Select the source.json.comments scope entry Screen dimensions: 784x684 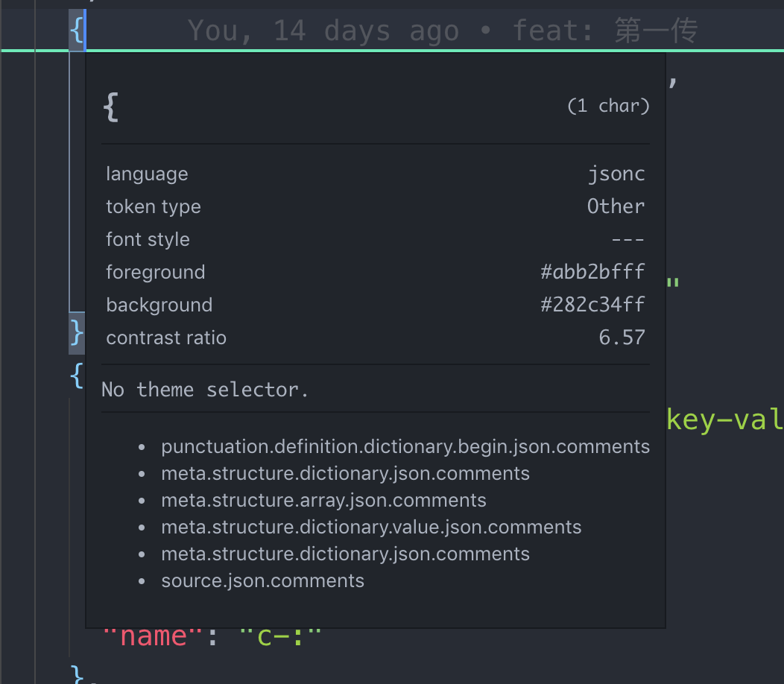point(262,581)
